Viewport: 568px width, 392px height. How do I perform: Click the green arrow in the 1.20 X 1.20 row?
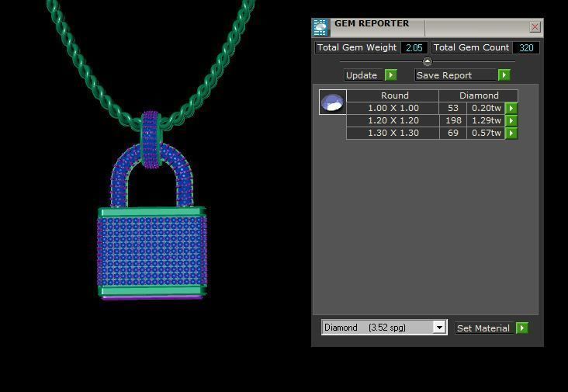pyautogui.click(x=511, y=120)
